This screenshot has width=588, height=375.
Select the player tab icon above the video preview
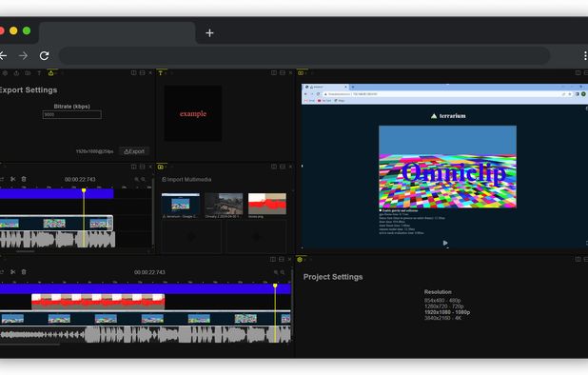click(x=301, y=72)
